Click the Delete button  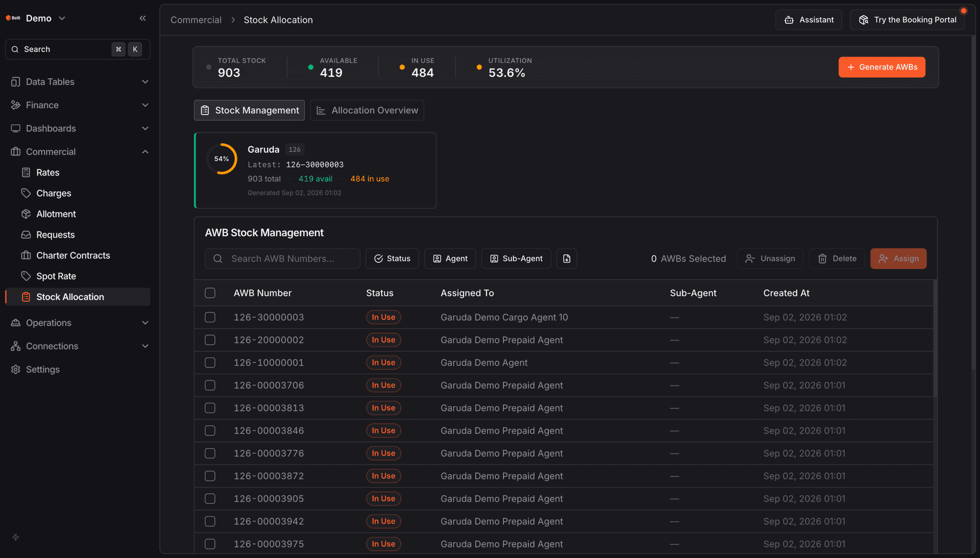837,259
